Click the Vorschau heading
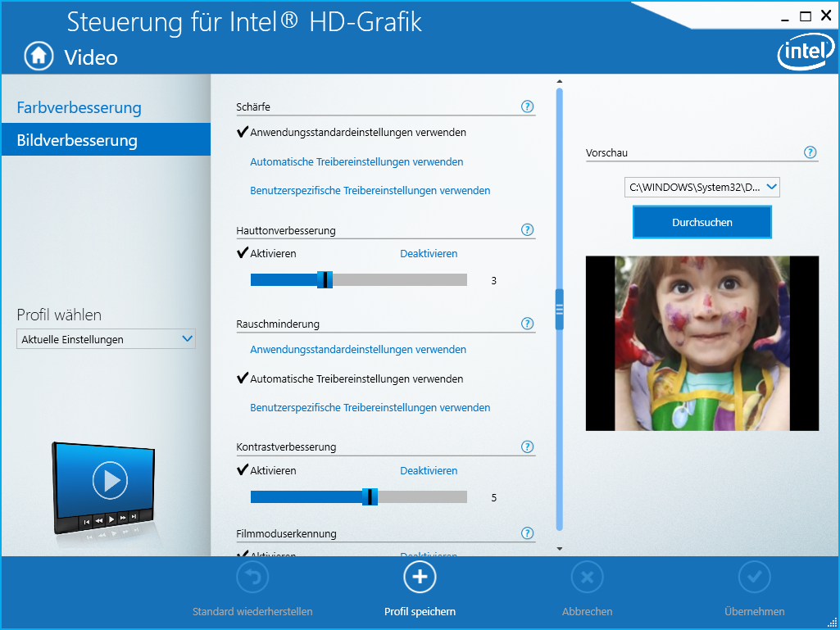 tap(606, 152)
